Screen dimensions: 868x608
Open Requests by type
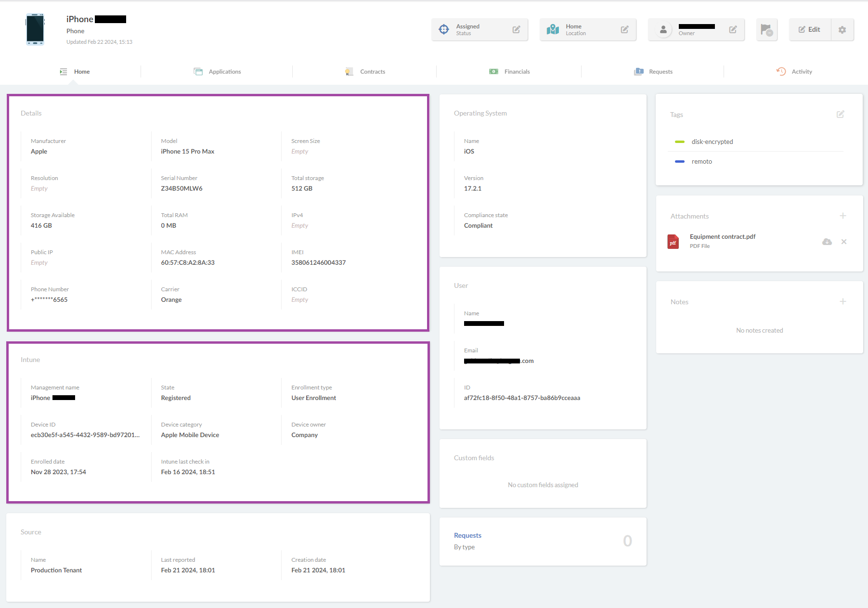coord(467,535)
